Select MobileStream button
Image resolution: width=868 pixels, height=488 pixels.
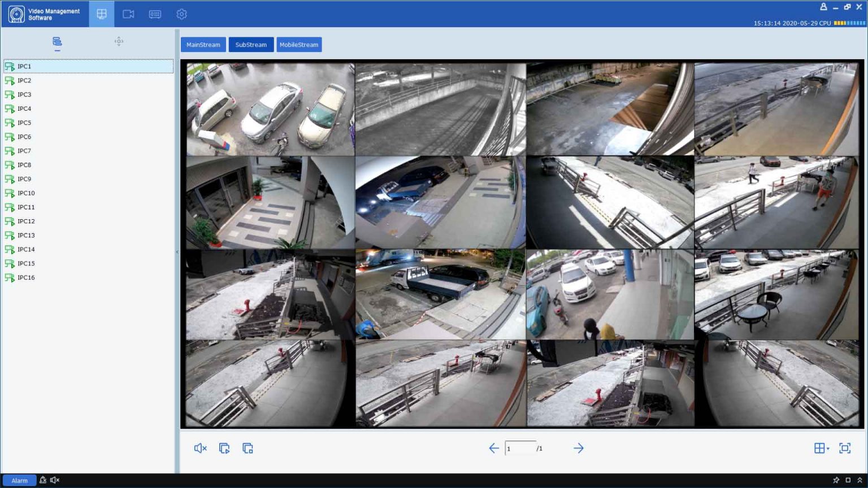tap(299, 45)
